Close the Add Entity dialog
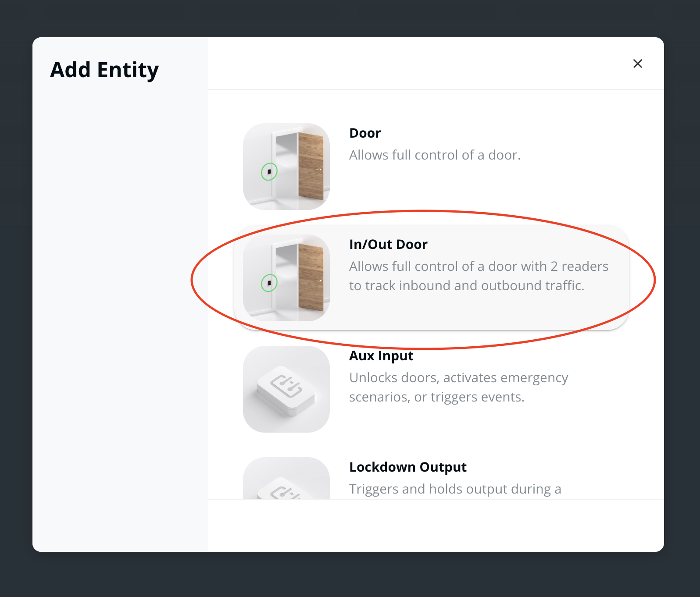Image resolution: width=700 pixels, height=597 pixels. coord(638,64)
